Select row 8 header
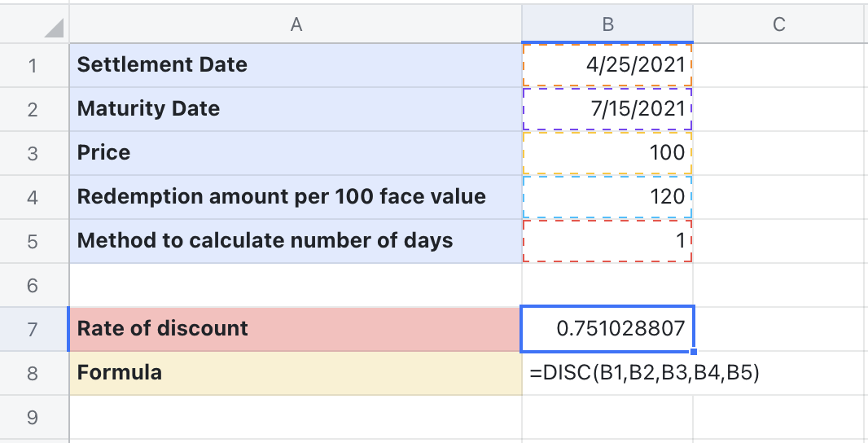Screen dimensions: 868x443 [34, 373]
